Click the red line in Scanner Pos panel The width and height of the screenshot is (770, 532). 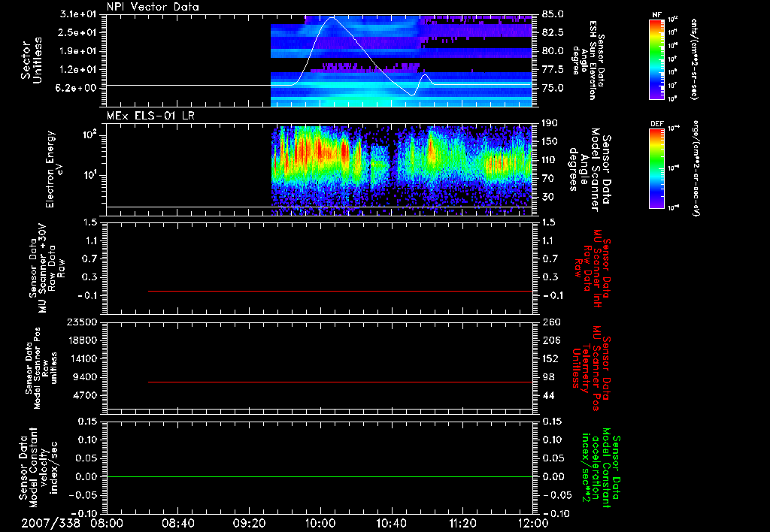(x=341, y=382)
